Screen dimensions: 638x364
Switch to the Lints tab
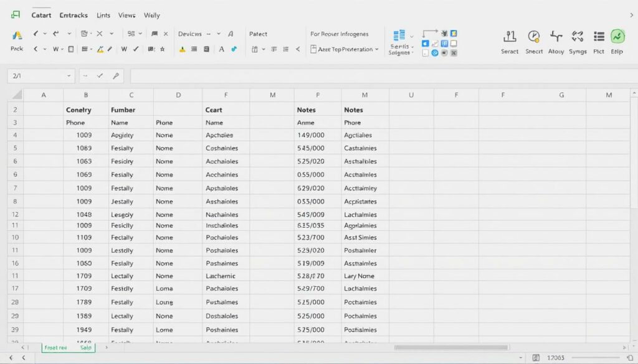(x=103, y=15)
